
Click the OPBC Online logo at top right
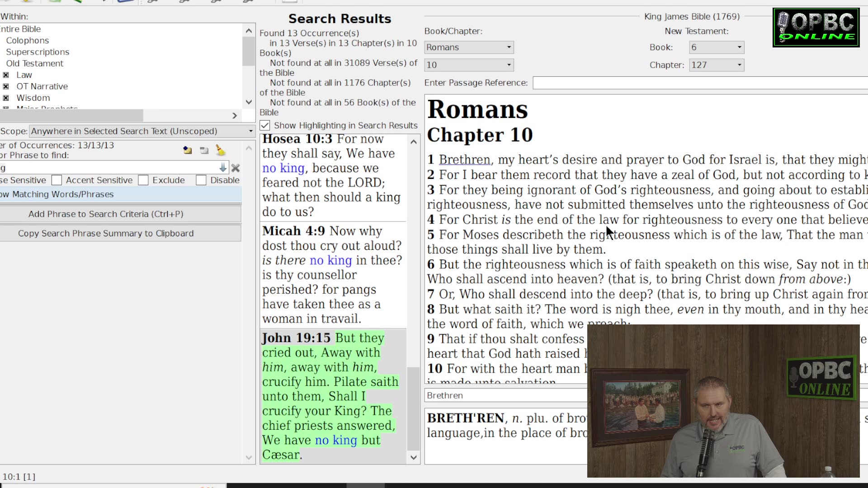(816, 28)
